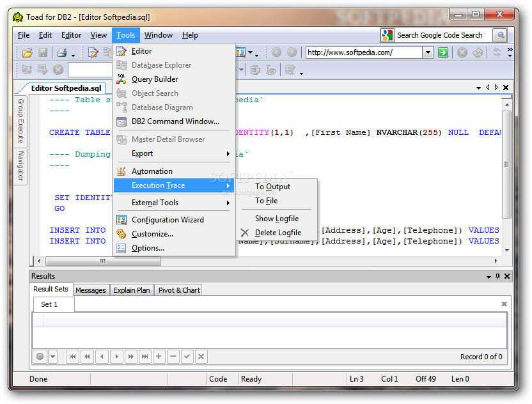The image size is (532, 404).
Task: Open the Results panel options dropdown arrow
Action: tap(489, 277)
